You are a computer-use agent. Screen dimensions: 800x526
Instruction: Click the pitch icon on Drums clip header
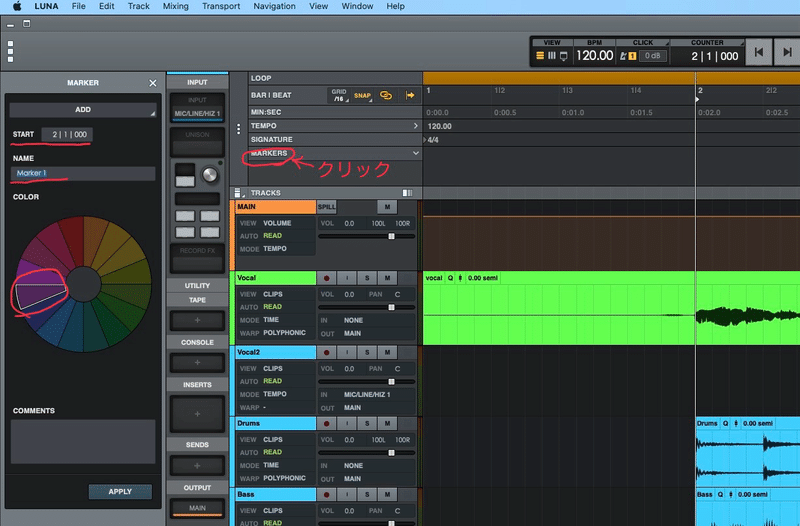[736, 423]
